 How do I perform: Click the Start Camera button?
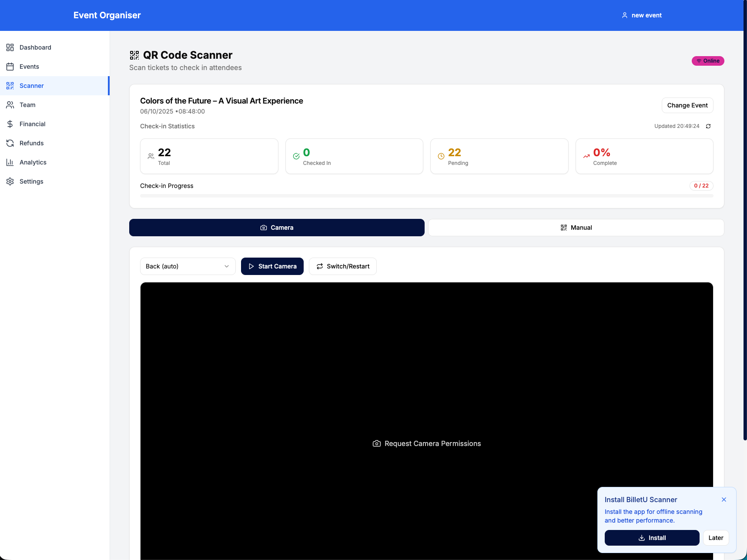coord(272,266)
